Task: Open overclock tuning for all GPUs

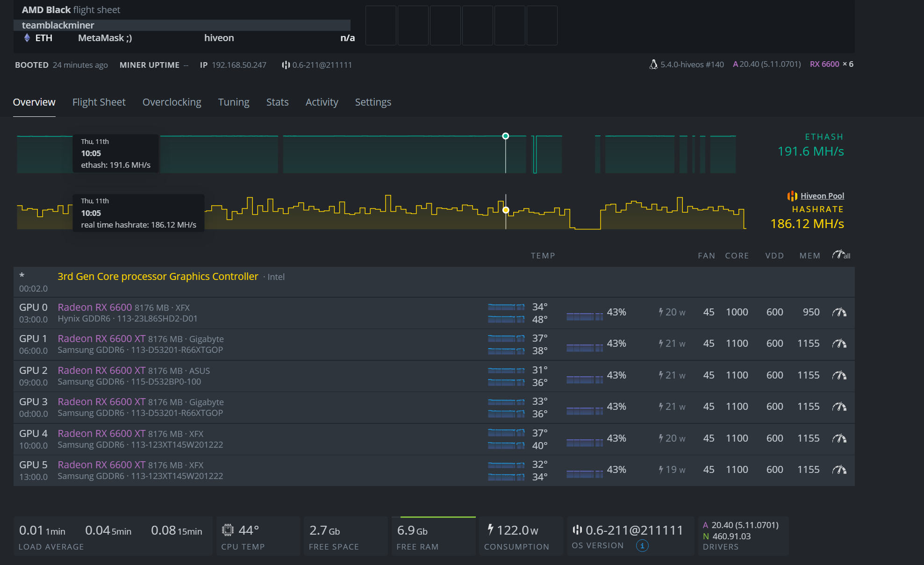Action: click(x=841, y=255)
